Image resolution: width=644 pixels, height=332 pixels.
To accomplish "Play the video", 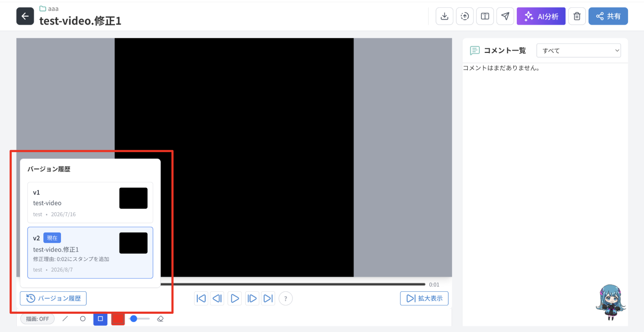I will click(x=234, y=298).
